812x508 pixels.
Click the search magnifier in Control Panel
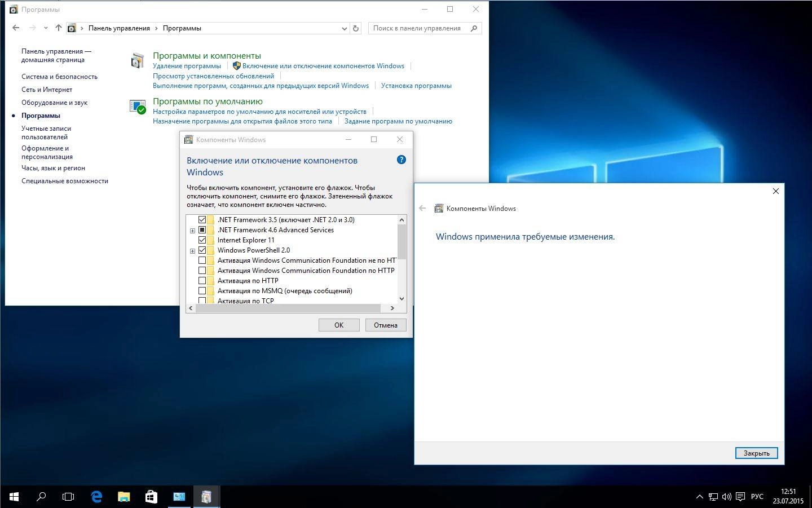474,28
